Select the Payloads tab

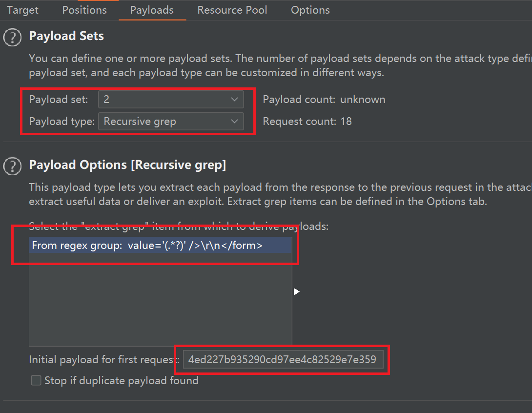click(152, 10)
